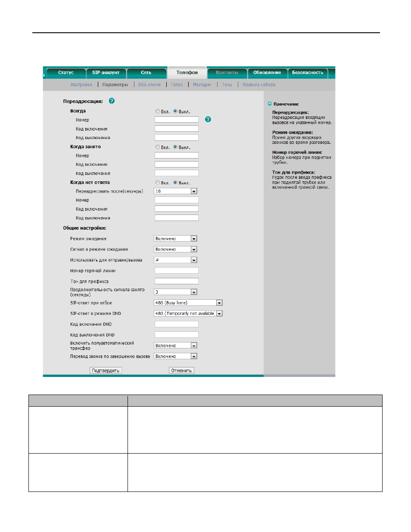Switch to the Обновление tab
Image resolution: width=411 pixels, height=532 pixels.
[267, 73]
